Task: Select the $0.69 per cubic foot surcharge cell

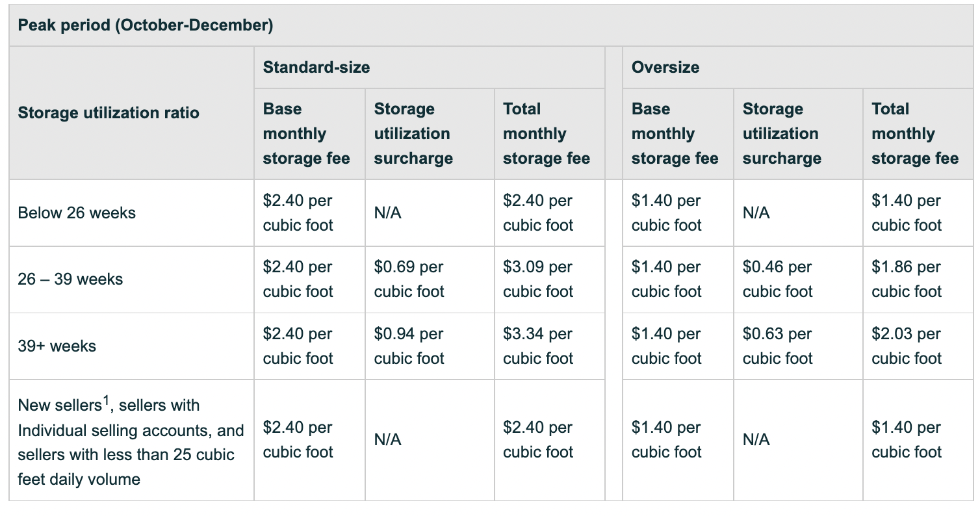Action: point(409,279)
